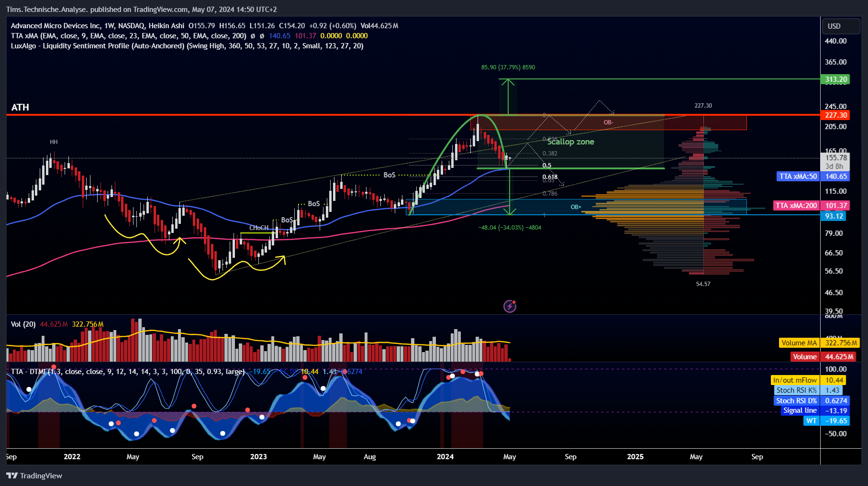Click 2023 on the time axis
Screen dimensions: 868x486
pyautogui.click(x=258, y=457)
